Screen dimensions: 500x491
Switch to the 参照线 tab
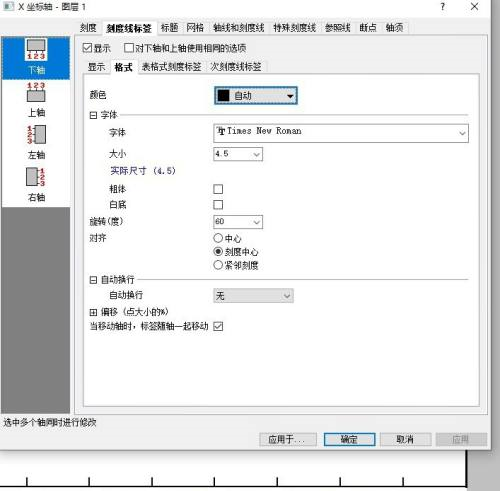click(338, 28)
